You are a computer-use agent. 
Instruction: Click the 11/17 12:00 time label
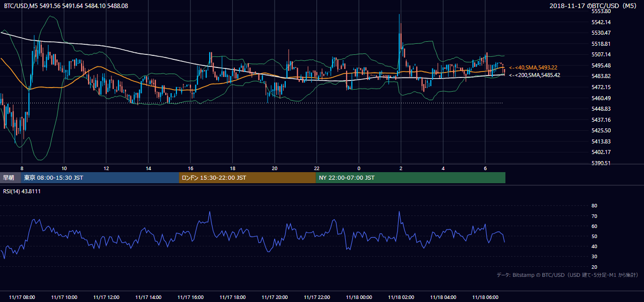click(x=106, y=297)
